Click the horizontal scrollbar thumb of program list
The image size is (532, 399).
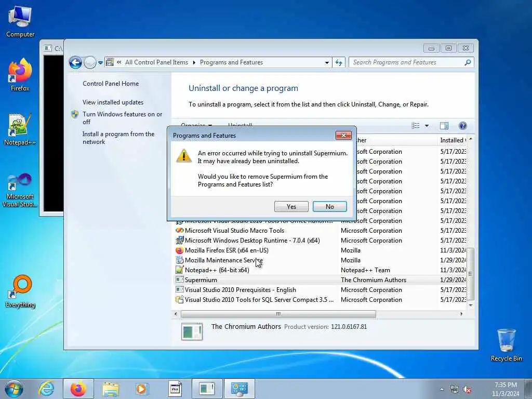(278, 314)
